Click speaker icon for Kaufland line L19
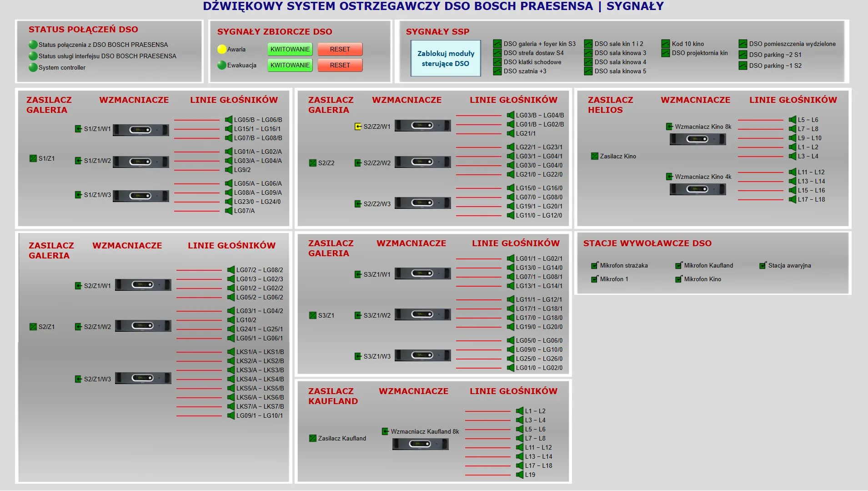Image resolution: width=868 pixels, height=491 pixels. (520, 475)
